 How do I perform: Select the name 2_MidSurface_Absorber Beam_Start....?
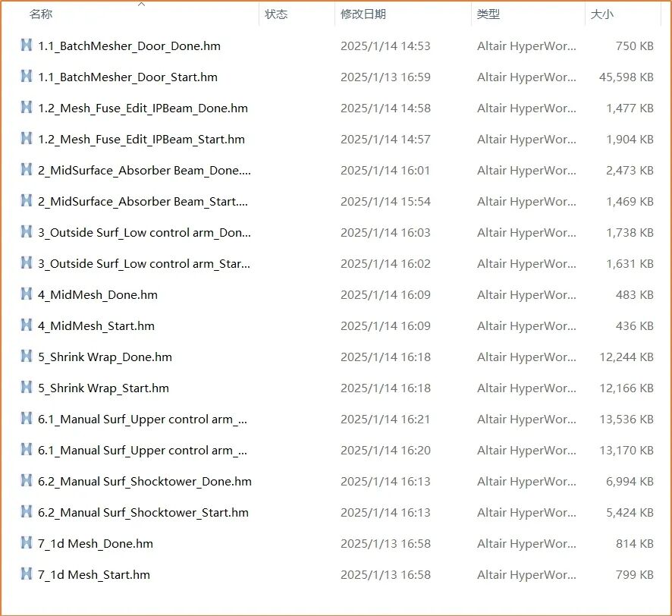[x=143, y=202]
